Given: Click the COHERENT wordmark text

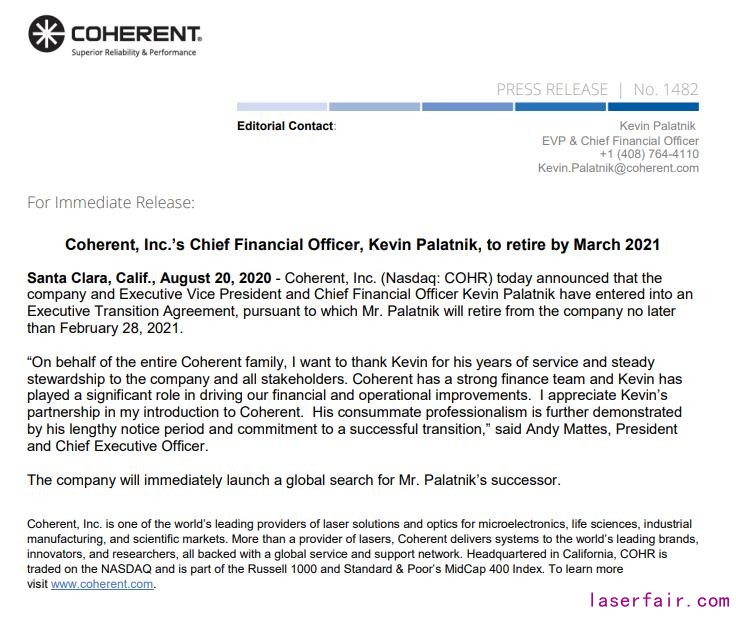Looking at the screenshot, I should click(x=136, y=30).
